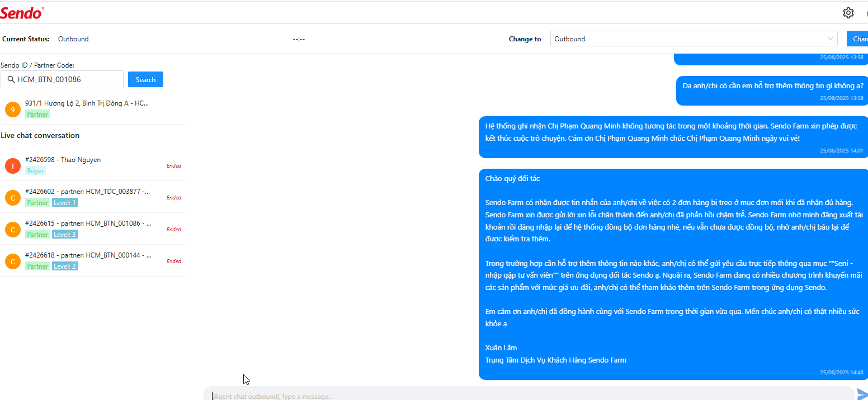Open conversation #2426598 - Thao Nguyen
Viewport: 868px width, 400px height.
[93, 165]
